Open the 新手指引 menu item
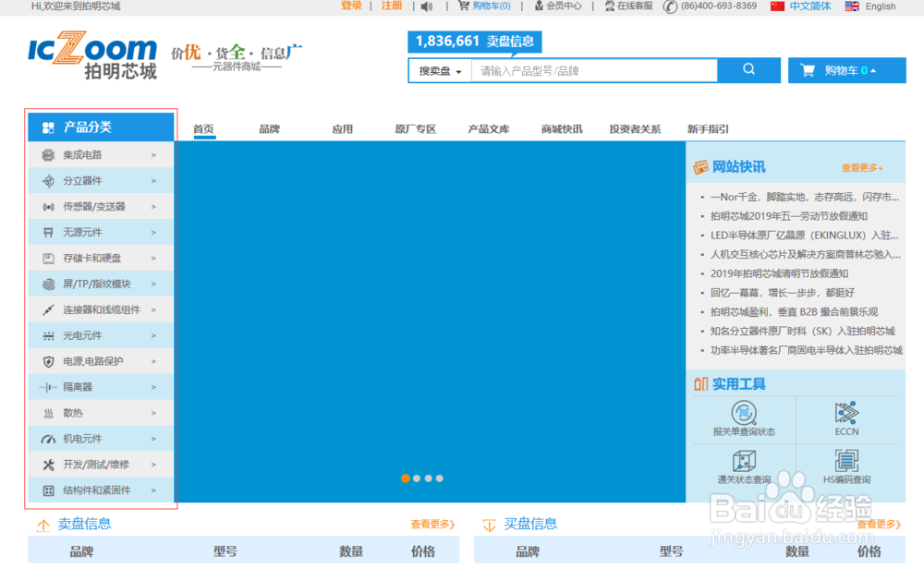The width and height of the screenshot is (924, 569). pyautogui.click(x=707, y=128)
